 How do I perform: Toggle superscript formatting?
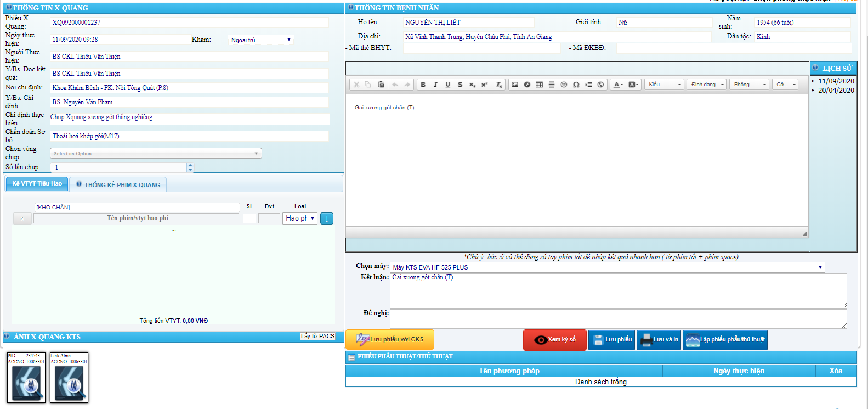(484, 85)
